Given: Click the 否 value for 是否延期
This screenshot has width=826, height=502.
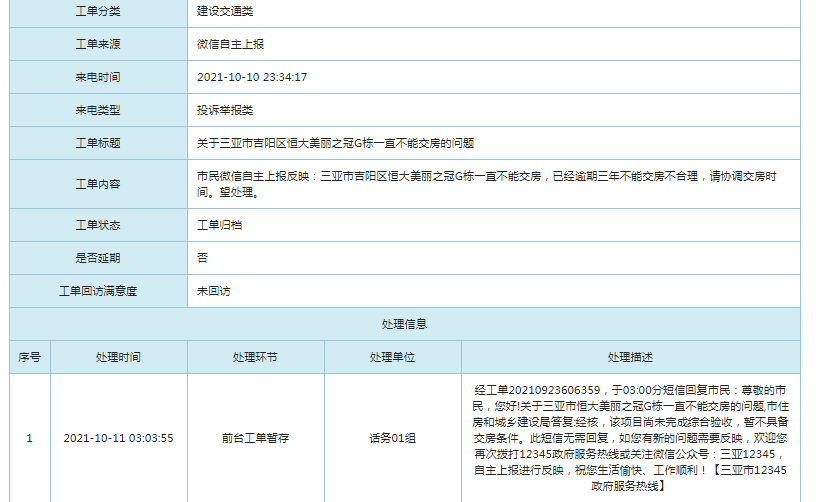Looking at the screenshot, I should coord(203,258).
